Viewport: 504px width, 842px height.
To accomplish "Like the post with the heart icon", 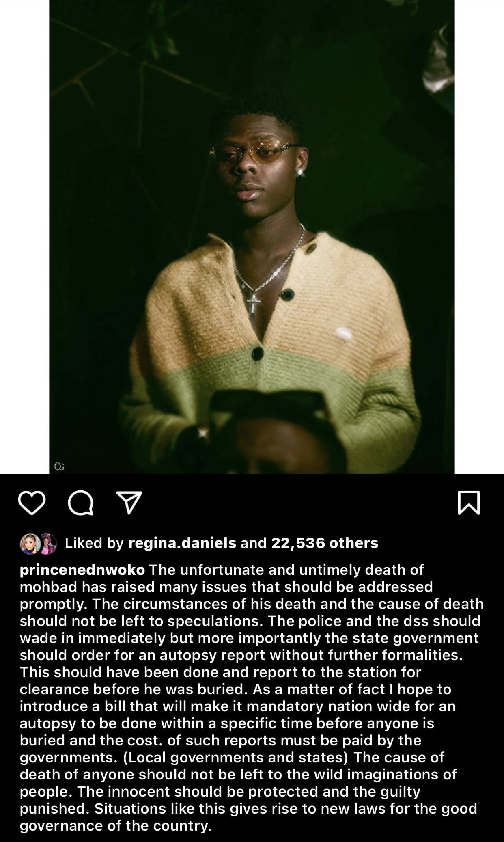I will tap(32, 503).
